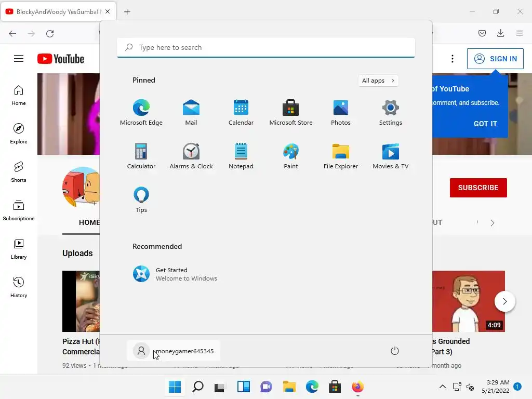Open Alarms & Clock
This screenshot has height=399, width=532.
tap(191, 156)
